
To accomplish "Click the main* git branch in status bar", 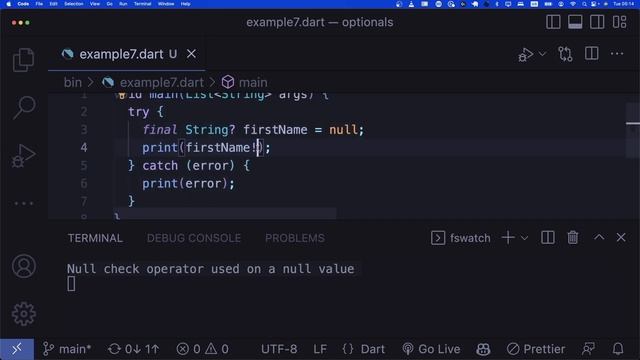I will pos(67,349).
